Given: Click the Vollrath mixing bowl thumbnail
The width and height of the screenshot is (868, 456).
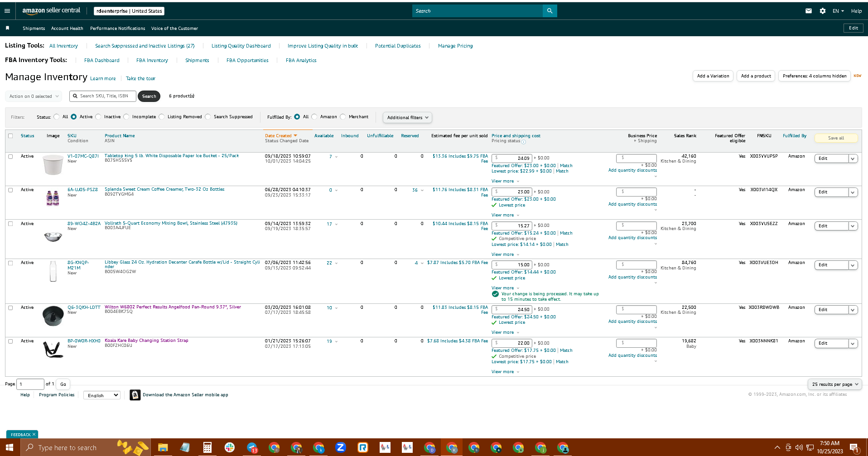Looking at the screenshot, I should pyautogui.click(x=53, y=236).
